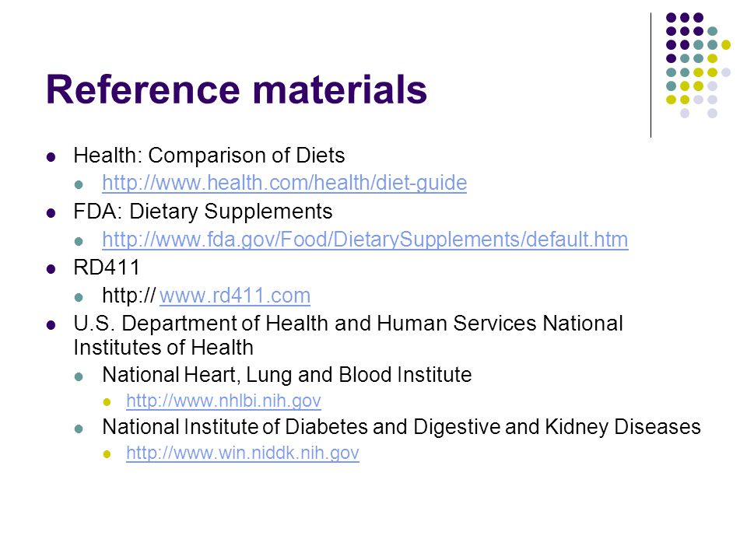This screenshot has width=747, height=560.
Task: Click the Health: Comparison of Diets text
Action: [209, 156]
